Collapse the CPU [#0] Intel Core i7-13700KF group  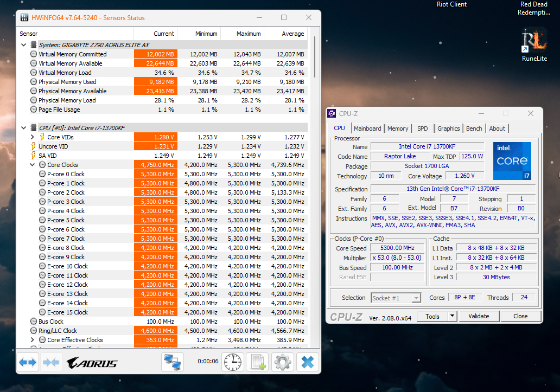point(23,128)
